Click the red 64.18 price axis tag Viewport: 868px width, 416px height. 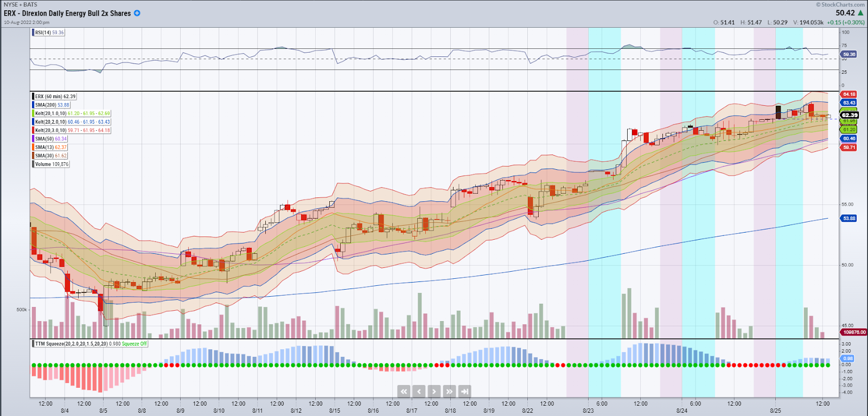coord(849,94)
